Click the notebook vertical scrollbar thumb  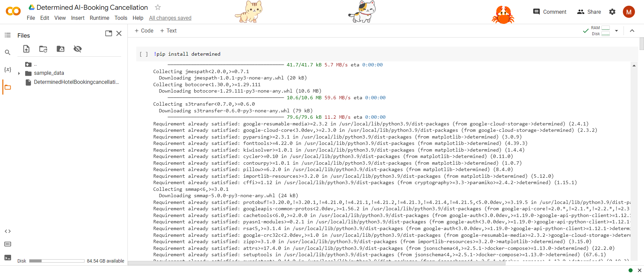tap(641, 44)
